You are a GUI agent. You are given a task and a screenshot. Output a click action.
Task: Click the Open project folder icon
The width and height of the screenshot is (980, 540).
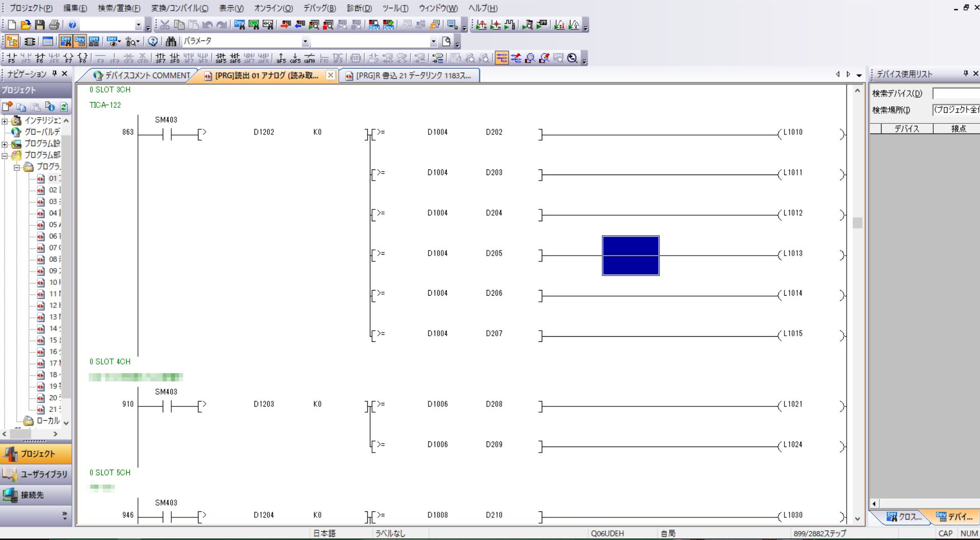point(26,25)
